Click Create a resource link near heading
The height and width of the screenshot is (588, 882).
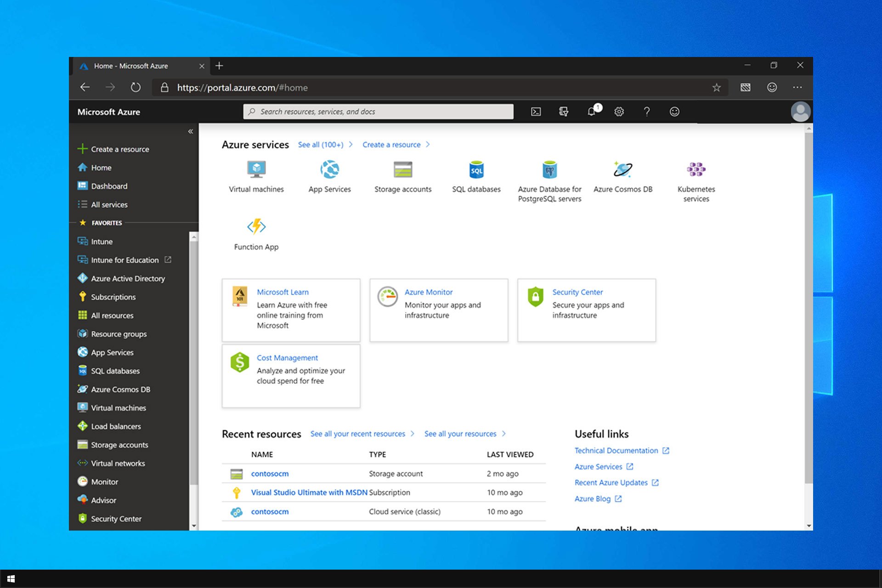tap(396, 145)
